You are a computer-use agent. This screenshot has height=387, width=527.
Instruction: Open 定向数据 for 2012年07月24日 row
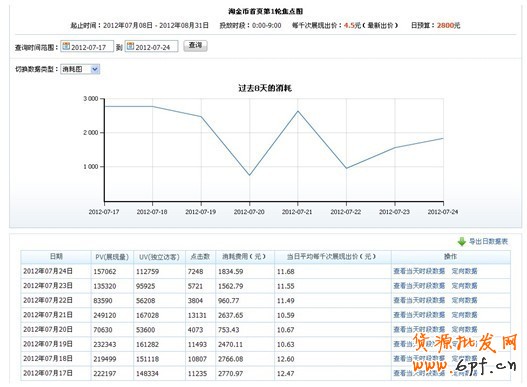[464, 271]
